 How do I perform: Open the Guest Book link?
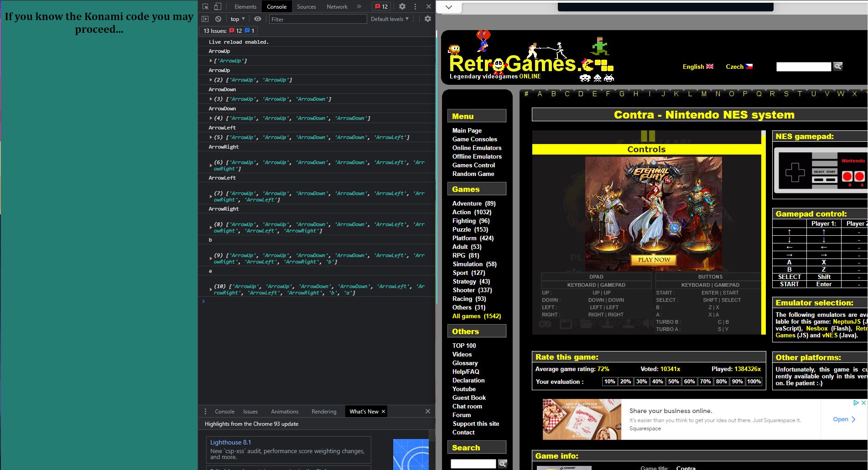pyautogui.click(x=469, y=398)
